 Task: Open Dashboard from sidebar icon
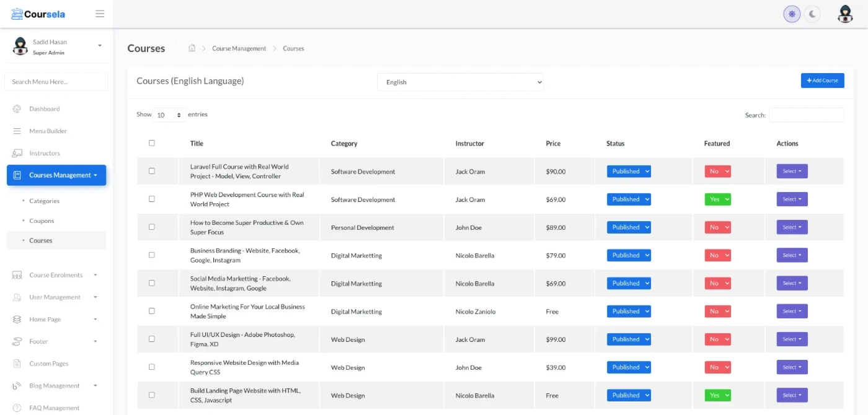coord(17,109)
